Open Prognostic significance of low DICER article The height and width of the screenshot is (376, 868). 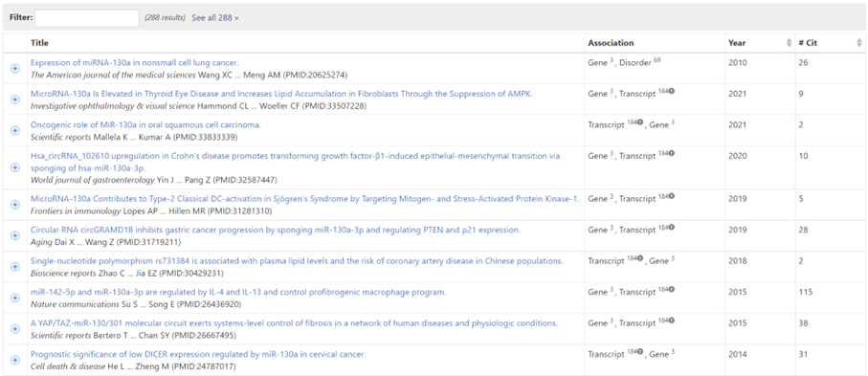pyautogui.click(x=198, y=354)
